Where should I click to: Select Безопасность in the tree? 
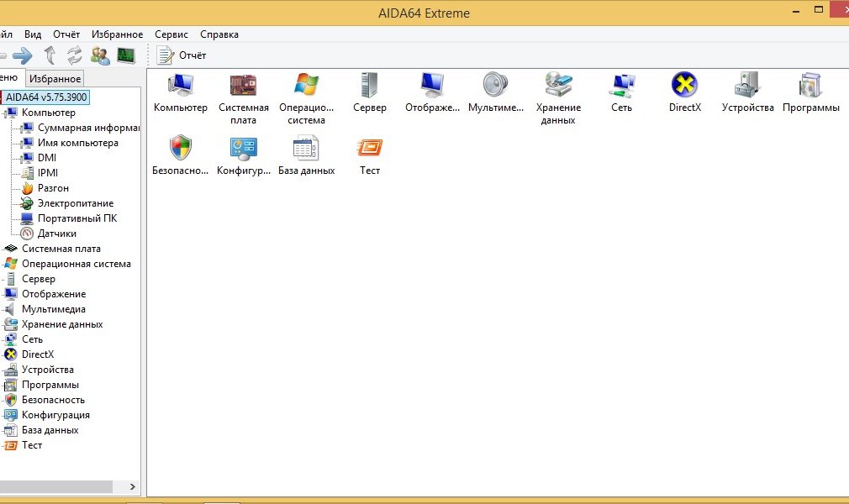53,400
